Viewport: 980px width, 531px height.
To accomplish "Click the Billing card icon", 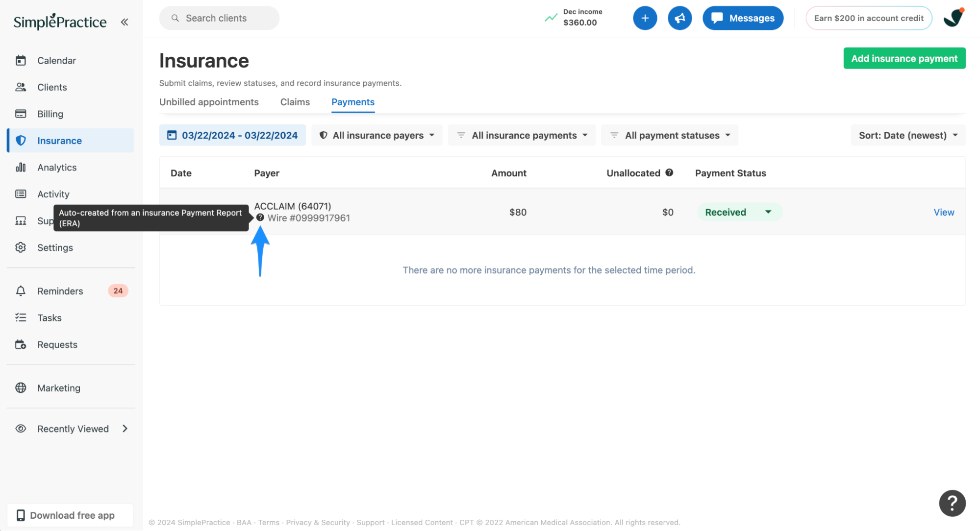I will [21, 114].
